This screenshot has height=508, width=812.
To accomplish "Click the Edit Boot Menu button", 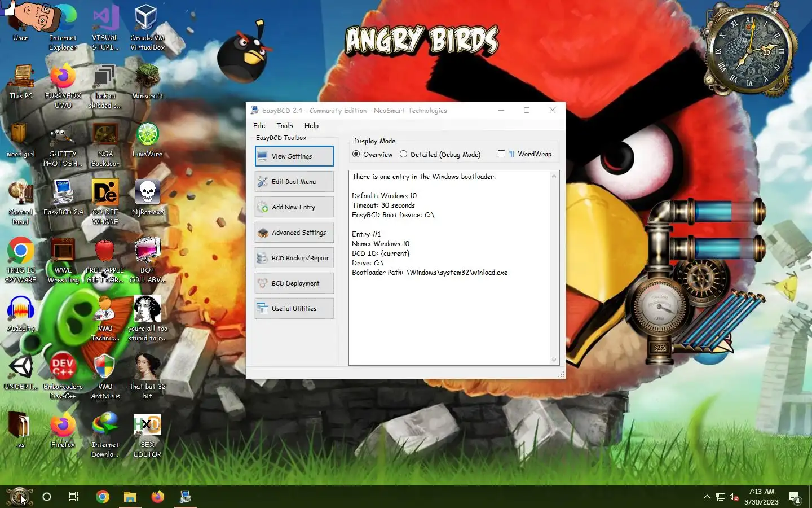I will coord(294,182).
